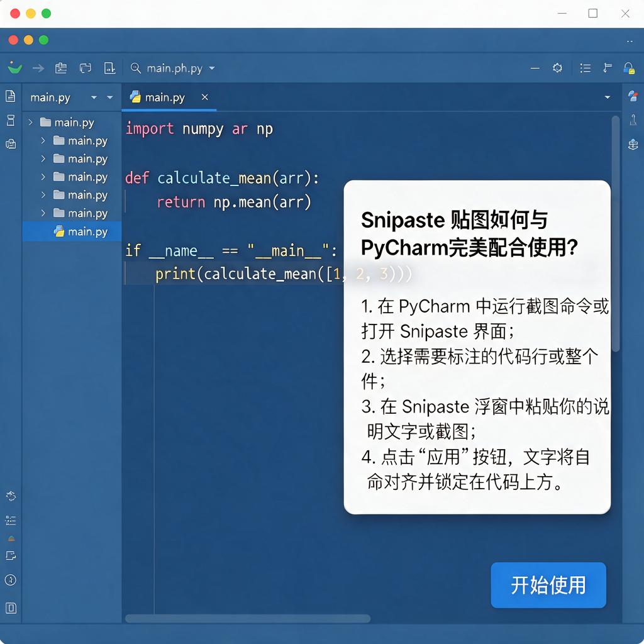Viewport: 644px width, 644px height.
Task: Click step 2 text '选择需要标注的代码行或整个'
Action: pyautogui.click(x=489, y=357)
